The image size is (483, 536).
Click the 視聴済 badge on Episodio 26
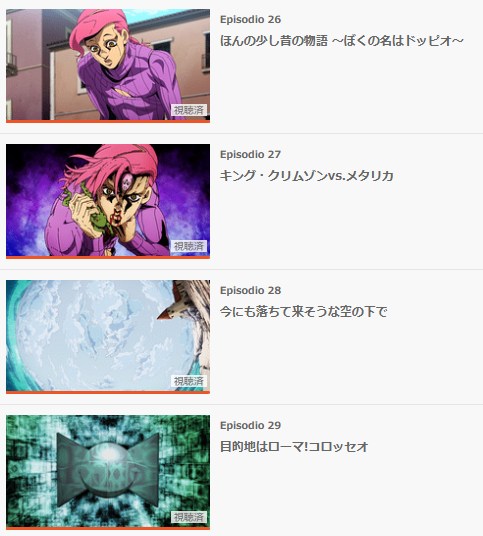click(189, 110)
